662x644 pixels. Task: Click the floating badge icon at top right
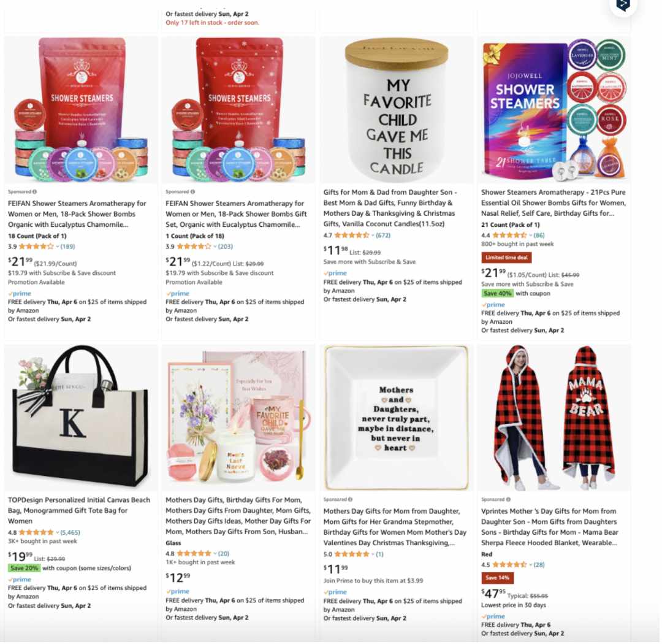point(623,5)
